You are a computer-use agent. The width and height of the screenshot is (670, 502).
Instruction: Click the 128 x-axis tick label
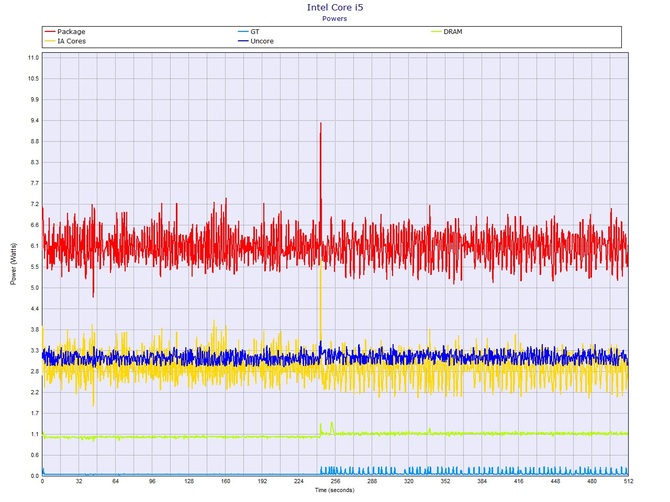[189, 481]
